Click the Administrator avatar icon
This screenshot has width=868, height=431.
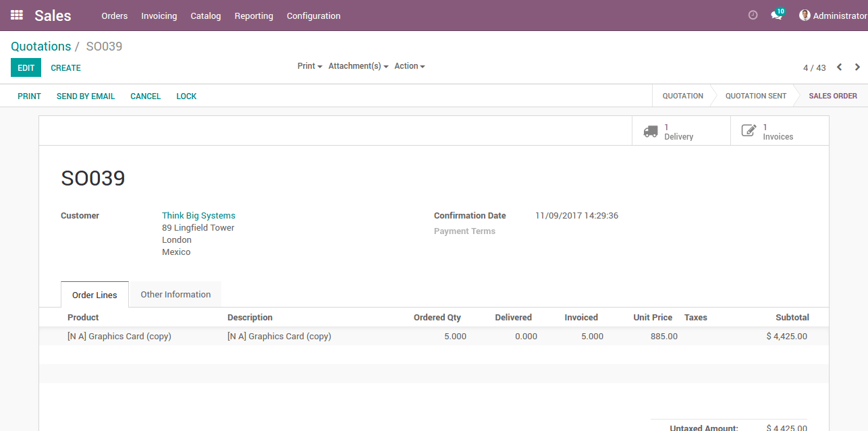(x=805, y=15)
